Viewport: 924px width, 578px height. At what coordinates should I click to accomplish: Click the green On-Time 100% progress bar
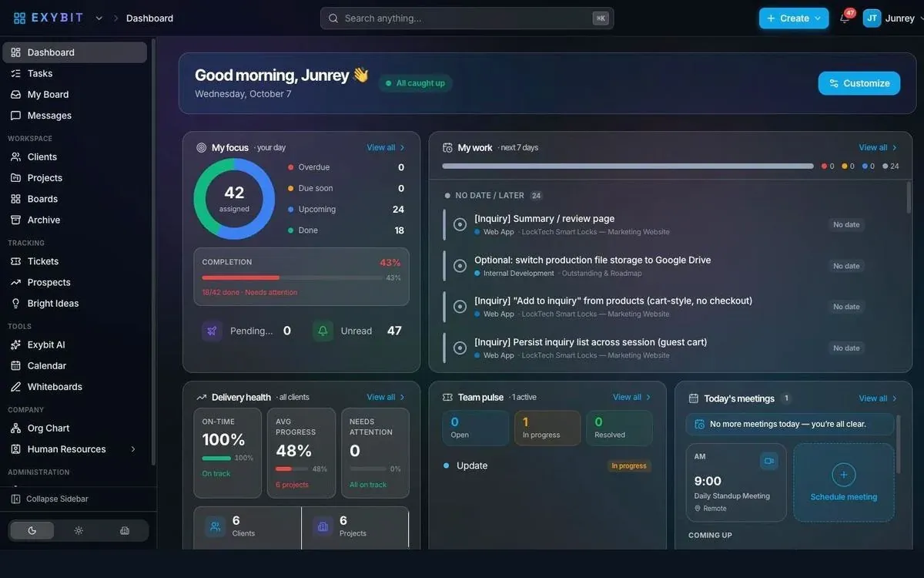click(216, 458)
